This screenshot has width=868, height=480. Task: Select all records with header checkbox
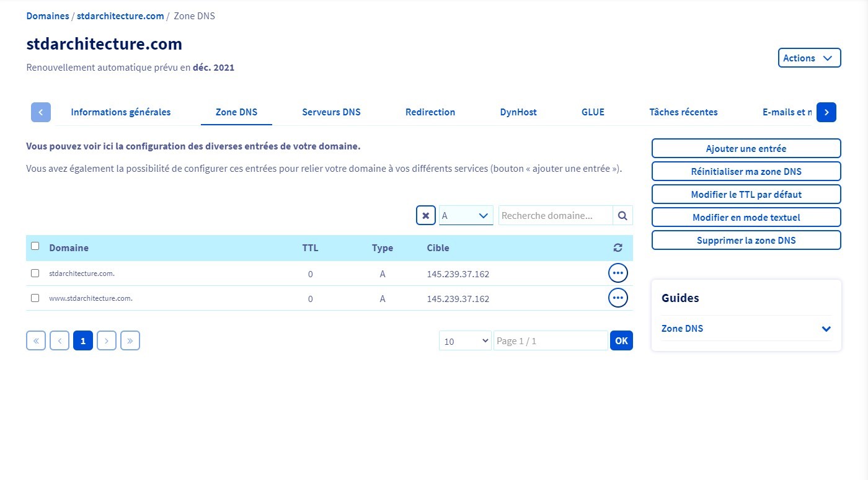pyautogui.click(x=35, y=246)
